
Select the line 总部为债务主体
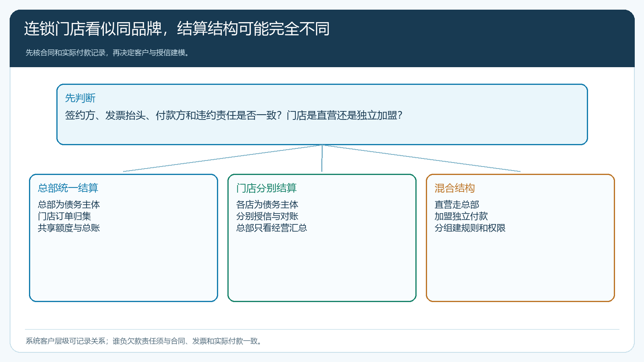69,205
